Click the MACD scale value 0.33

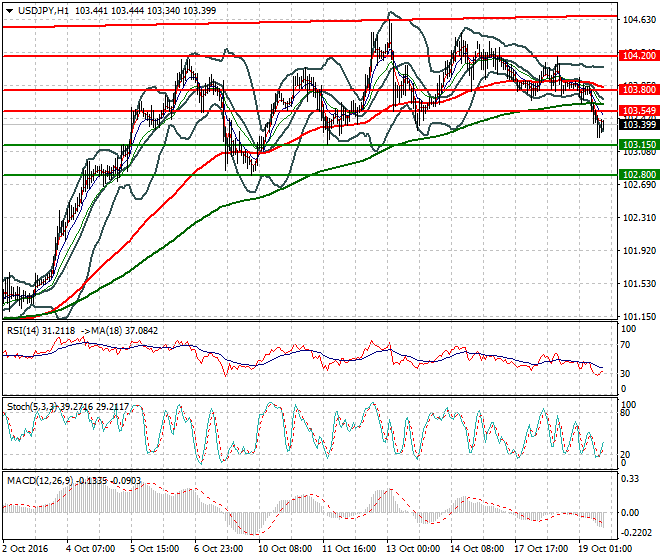click(x=630, y=479)
